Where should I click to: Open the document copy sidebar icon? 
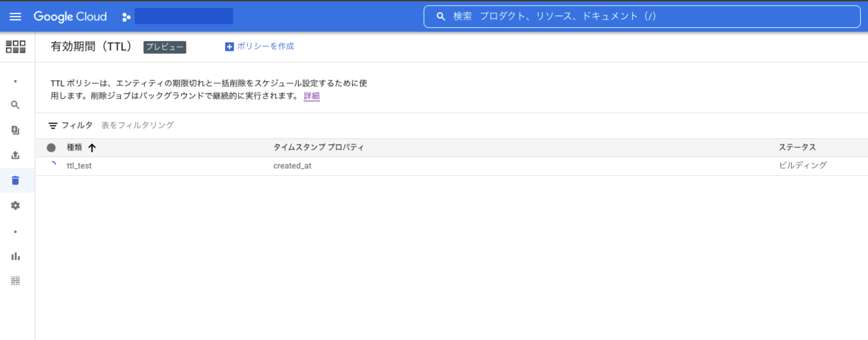point(15,130)
